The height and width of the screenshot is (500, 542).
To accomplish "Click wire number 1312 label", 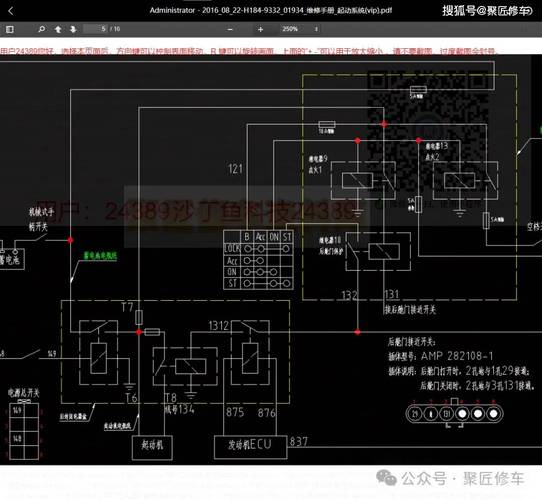I will tap(218, 326).
